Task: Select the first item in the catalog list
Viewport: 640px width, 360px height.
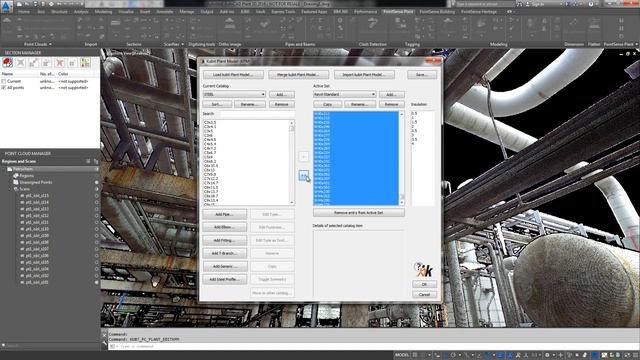Action: pos(210,122)
